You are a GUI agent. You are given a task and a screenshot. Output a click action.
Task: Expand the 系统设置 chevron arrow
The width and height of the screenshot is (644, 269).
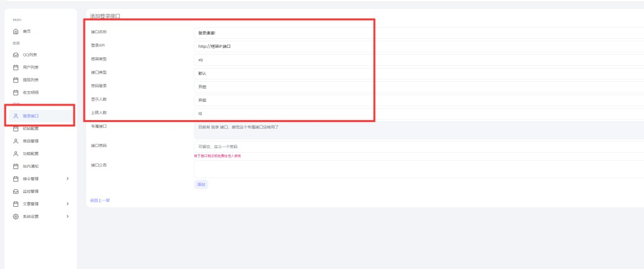tap(68, 216)
